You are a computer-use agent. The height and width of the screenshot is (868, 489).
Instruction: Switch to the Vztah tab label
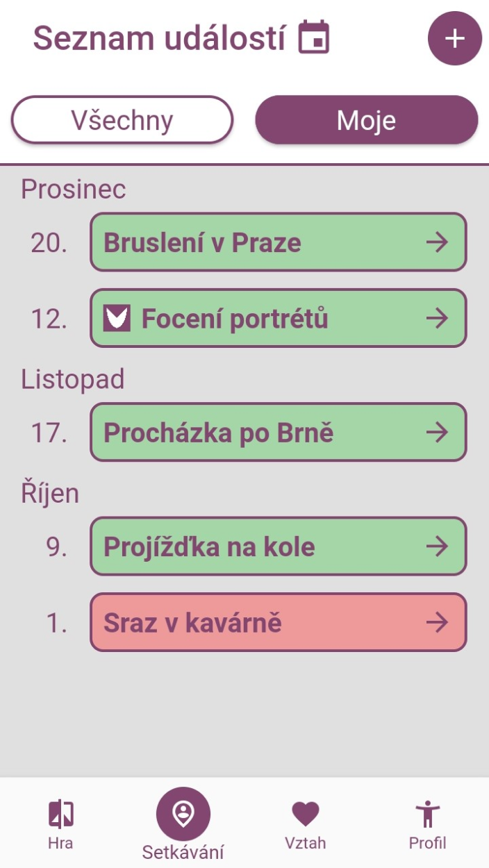305,844
